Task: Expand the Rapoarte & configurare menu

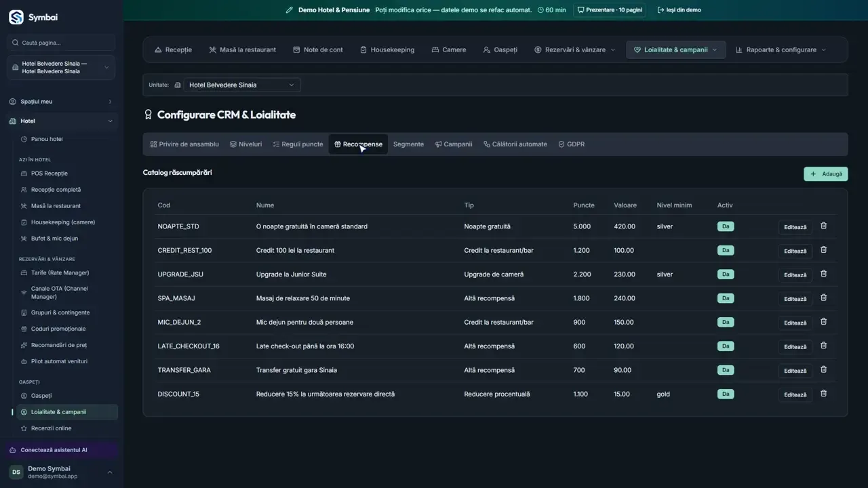Action: [781, 49]
